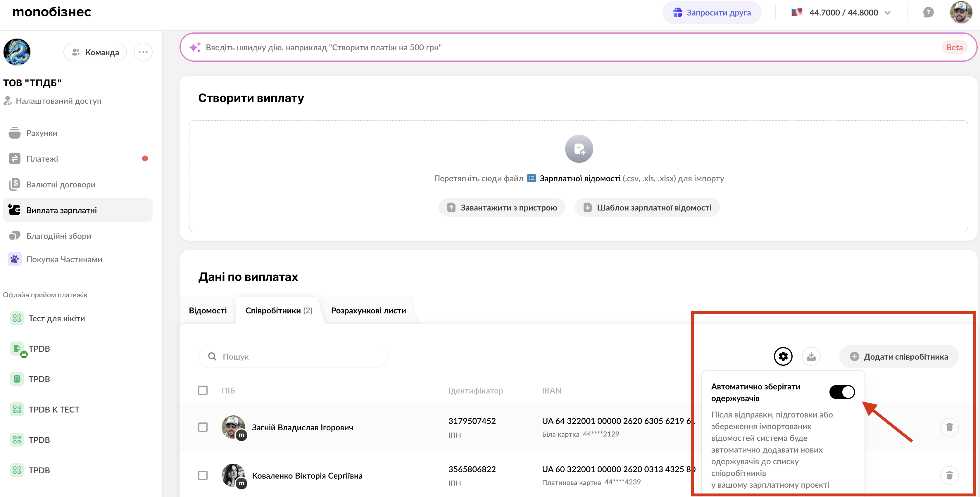Open Благодійні збори section
This screenshot has width=980, height=497.
[77, 236]
